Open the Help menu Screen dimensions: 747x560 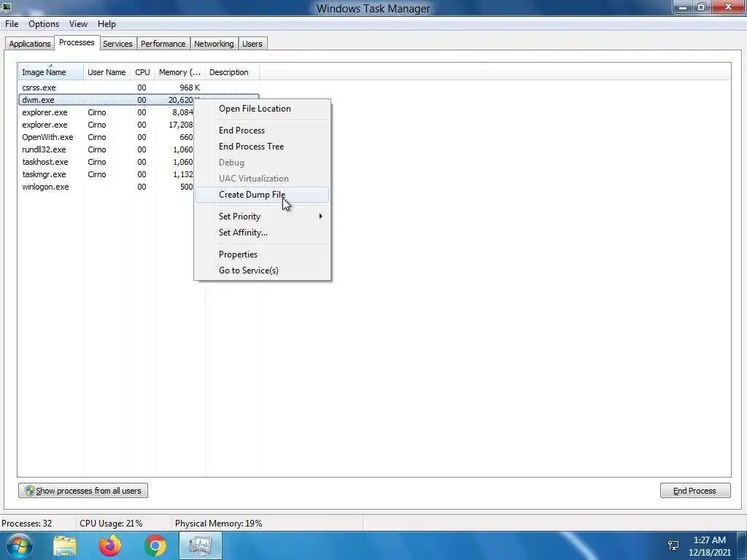[107, 24]
